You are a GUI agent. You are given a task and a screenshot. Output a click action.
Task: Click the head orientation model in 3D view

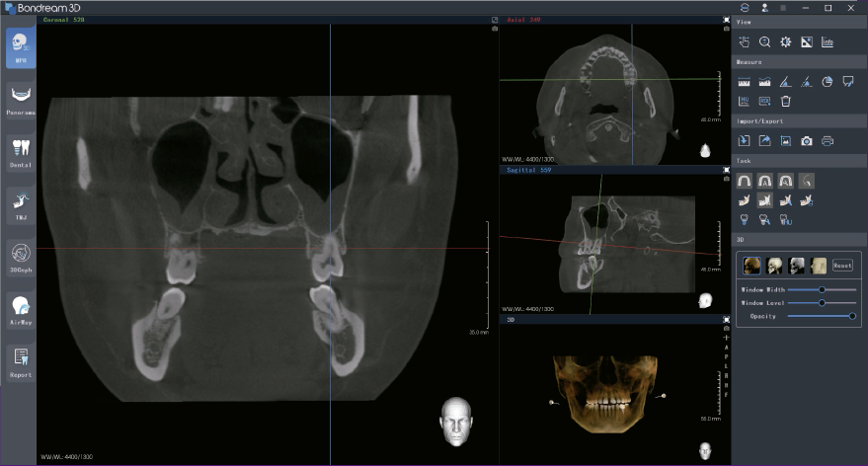(705, 451)
